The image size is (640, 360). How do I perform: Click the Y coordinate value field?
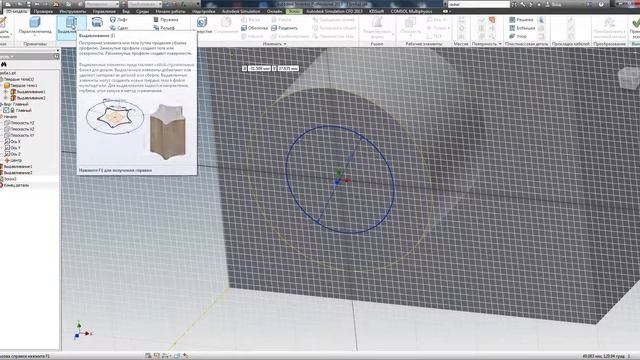(288, 68)
